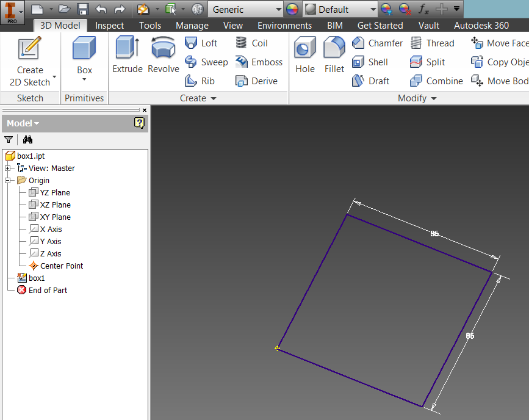This screenshot has height=420, width=529.
Task: Click the Select priority tool icon
Action: tap(171, 9)
